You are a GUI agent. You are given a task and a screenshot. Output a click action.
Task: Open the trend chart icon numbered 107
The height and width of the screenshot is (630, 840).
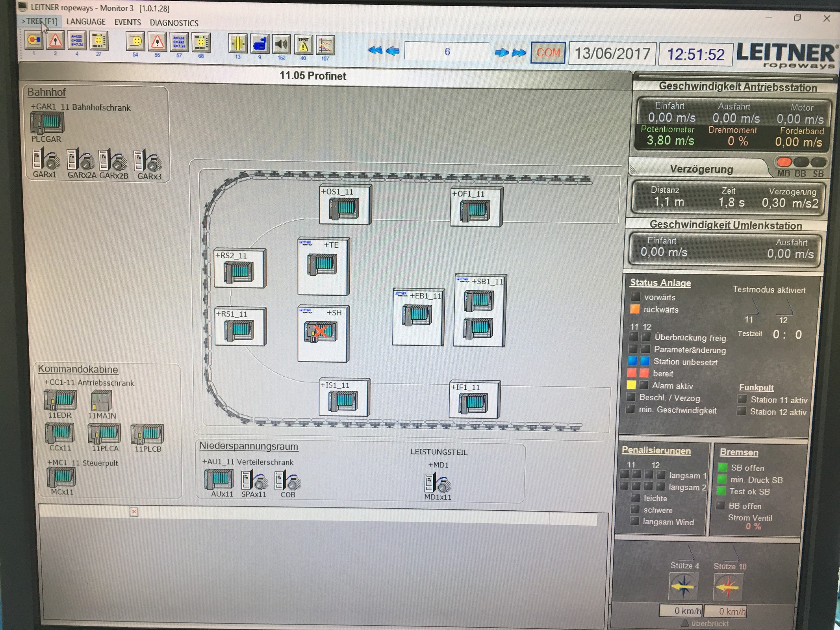[x=325, y=45]
